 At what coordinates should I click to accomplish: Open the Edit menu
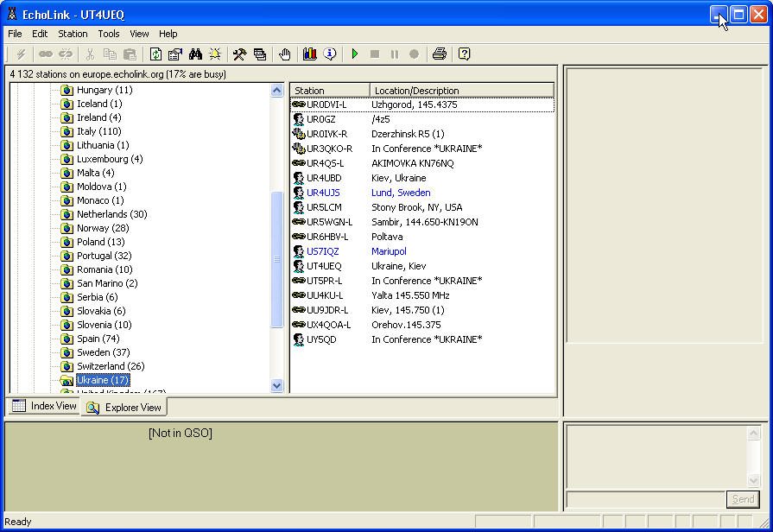[40, 34]
